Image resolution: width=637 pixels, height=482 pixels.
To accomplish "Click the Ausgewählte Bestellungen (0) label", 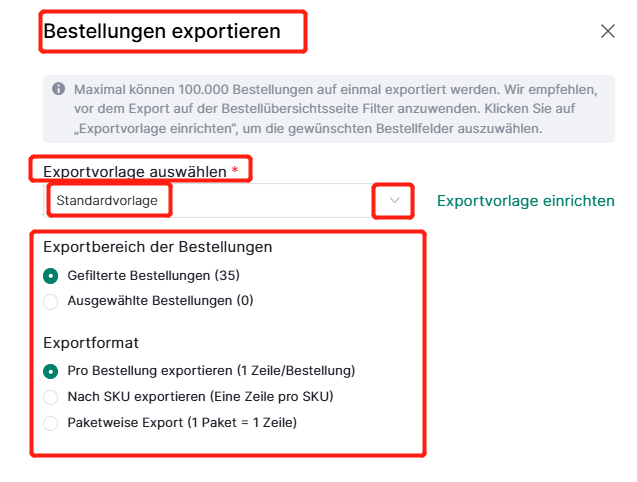I will coord(160,301).
